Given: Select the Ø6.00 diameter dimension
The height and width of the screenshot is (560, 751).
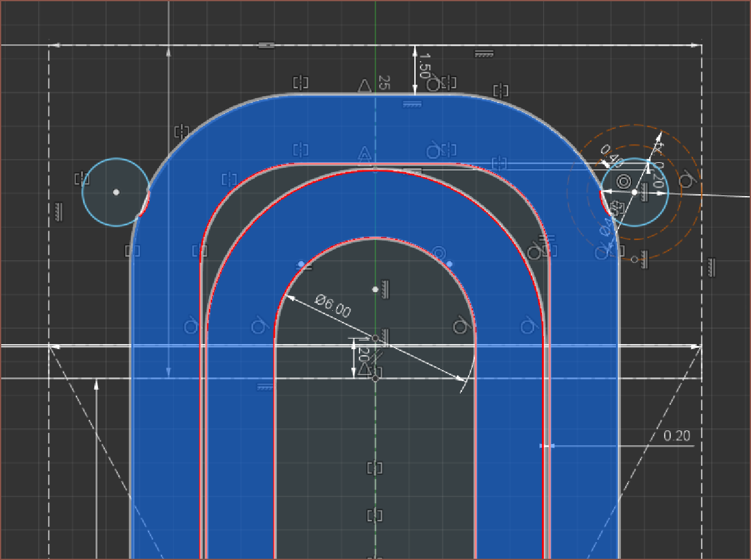Looking at the screenshot, I should click(333, 306).
